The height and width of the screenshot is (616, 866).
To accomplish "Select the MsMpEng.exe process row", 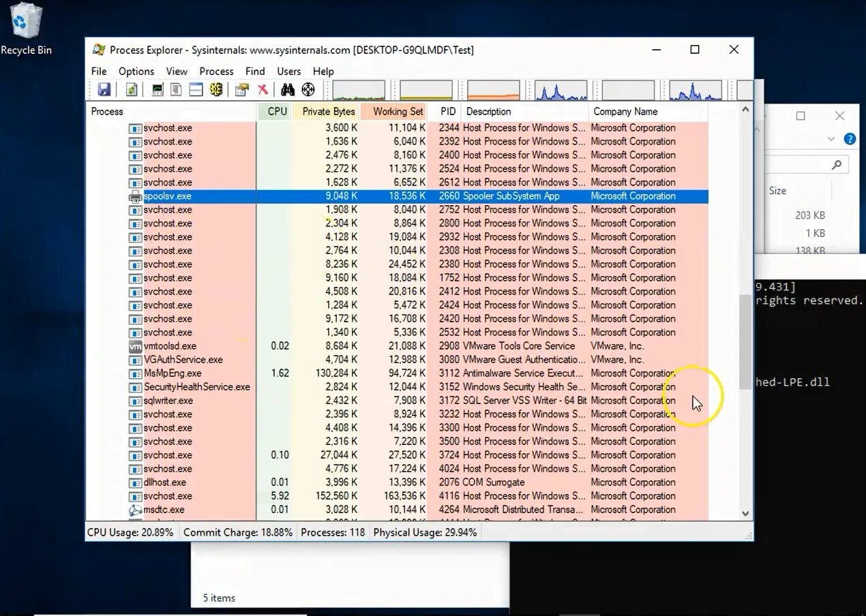I will 398,373.
